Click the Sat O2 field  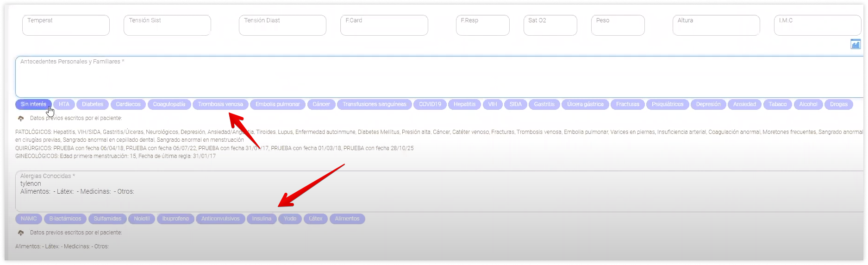coord(550,25)
